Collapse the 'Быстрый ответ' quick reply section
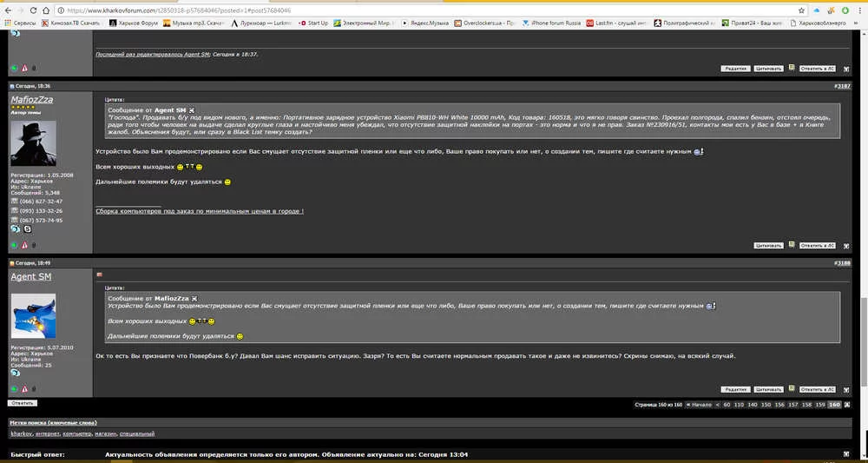This screenshot has height=463, width=868. pos(846,454)
